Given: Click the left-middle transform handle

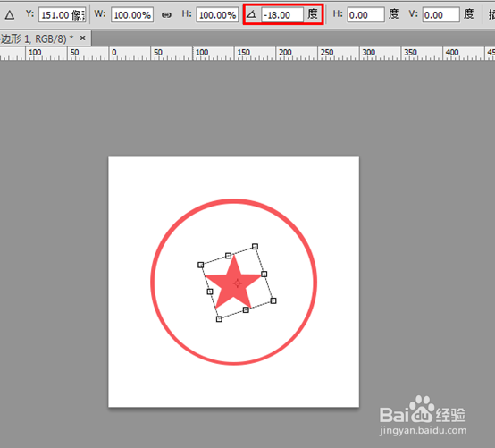Looking at the screenshot, I should [x=210, y=292].
